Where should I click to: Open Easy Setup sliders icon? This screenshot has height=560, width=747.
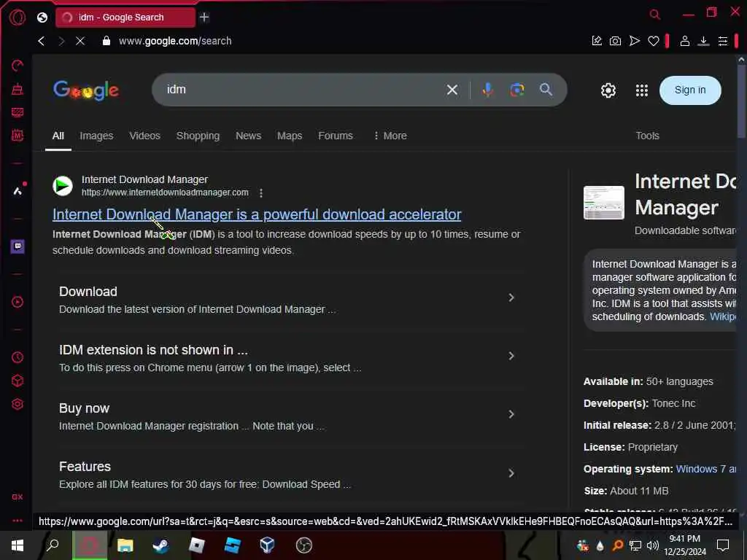click(x=723, y=42)
